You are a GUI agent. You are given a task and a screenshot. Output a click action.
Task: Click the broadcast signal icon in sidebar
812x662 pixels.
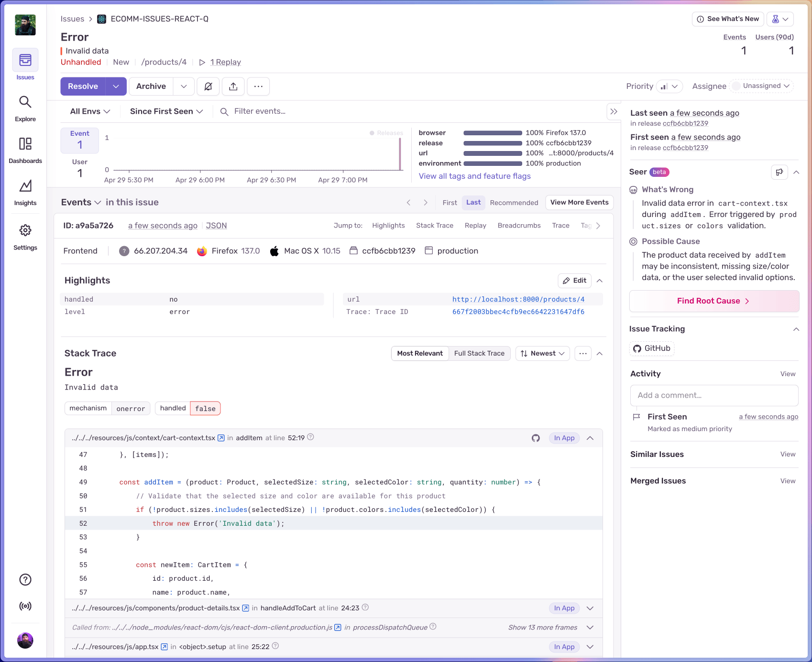click(x=25, y=606)
